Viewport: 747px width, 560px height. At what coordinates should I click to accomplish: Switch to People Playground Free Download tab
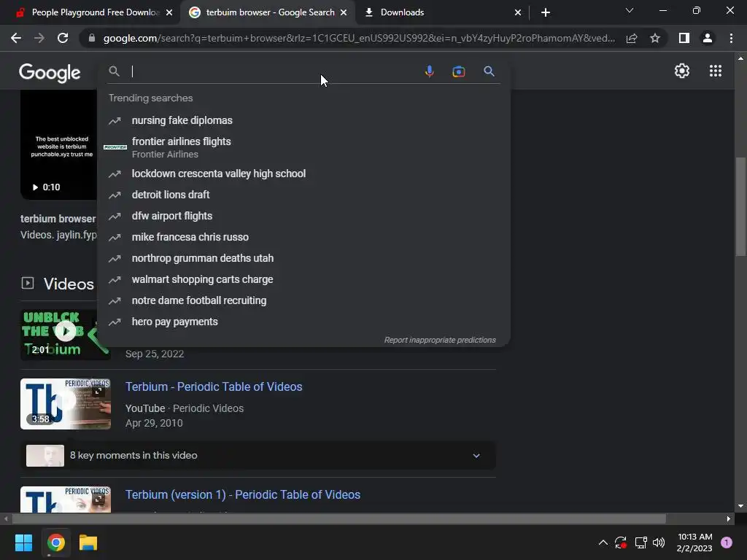tap(90, 12)
